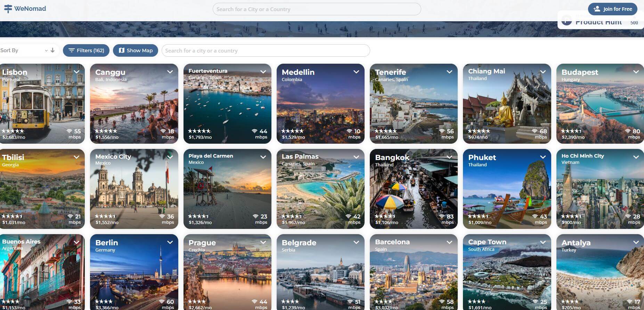Open the Sort By dropdown
The width and height of the screenshot is (644, 310).
[x=24, y=50]
